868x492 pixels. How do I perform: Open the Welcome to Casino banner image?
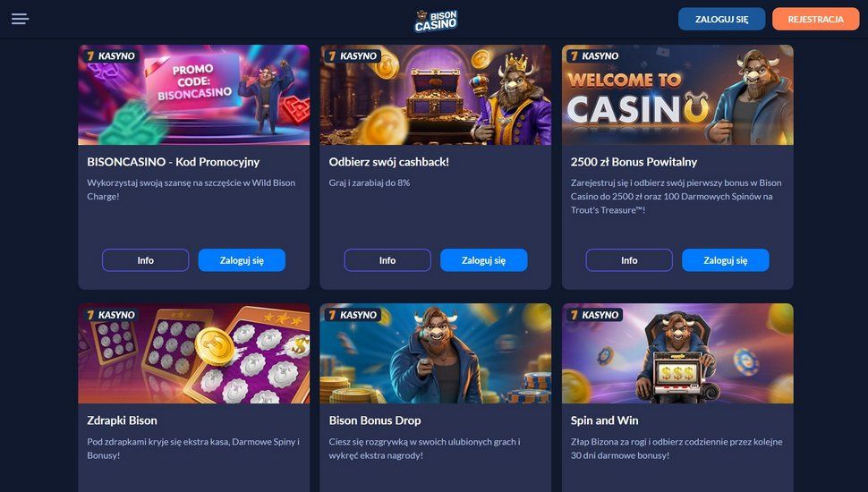677,95
